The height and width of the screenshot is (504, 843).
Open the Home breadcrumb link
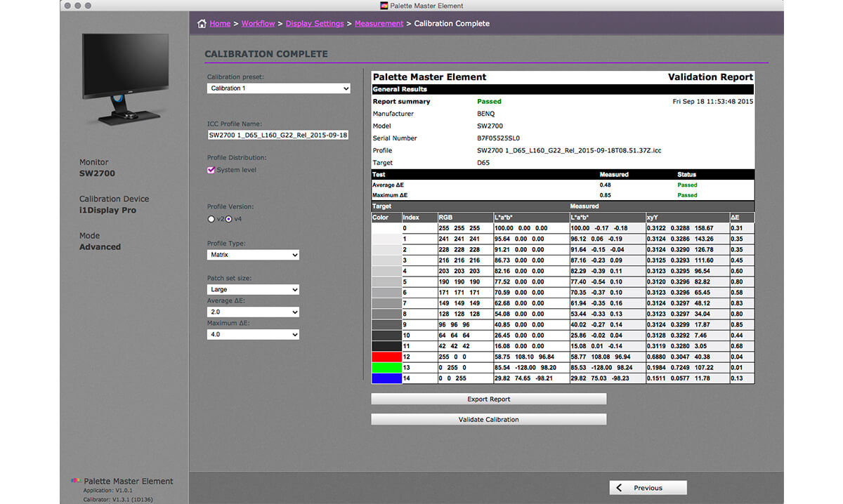click(x=220, y=23)
